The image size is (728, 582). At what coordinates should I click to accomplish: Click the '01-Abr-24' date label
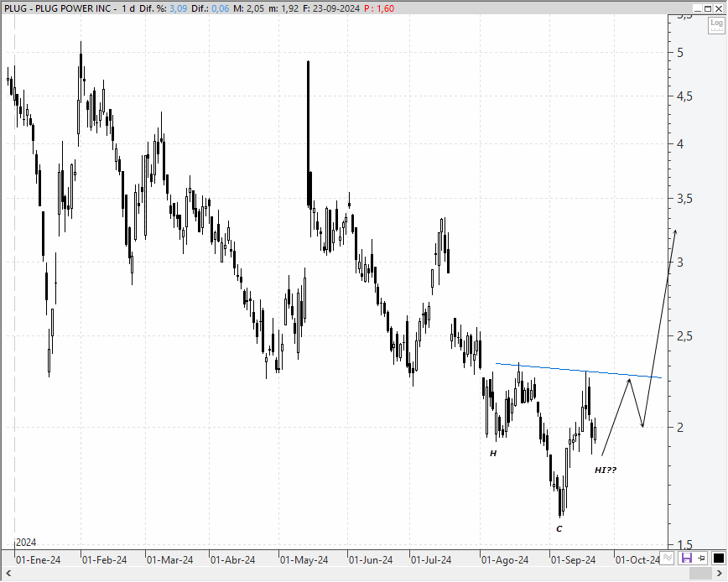(x=232, y=560)
